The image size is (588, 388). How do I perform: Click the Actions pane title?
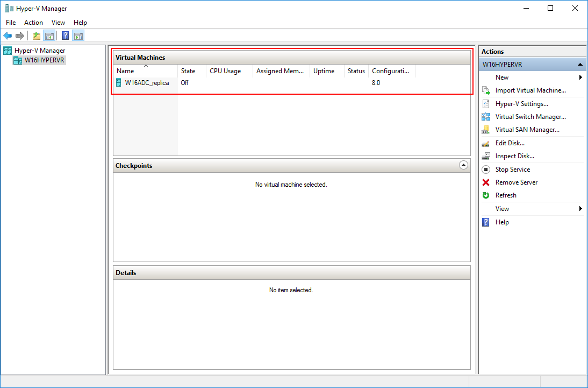tap(492, 52)
